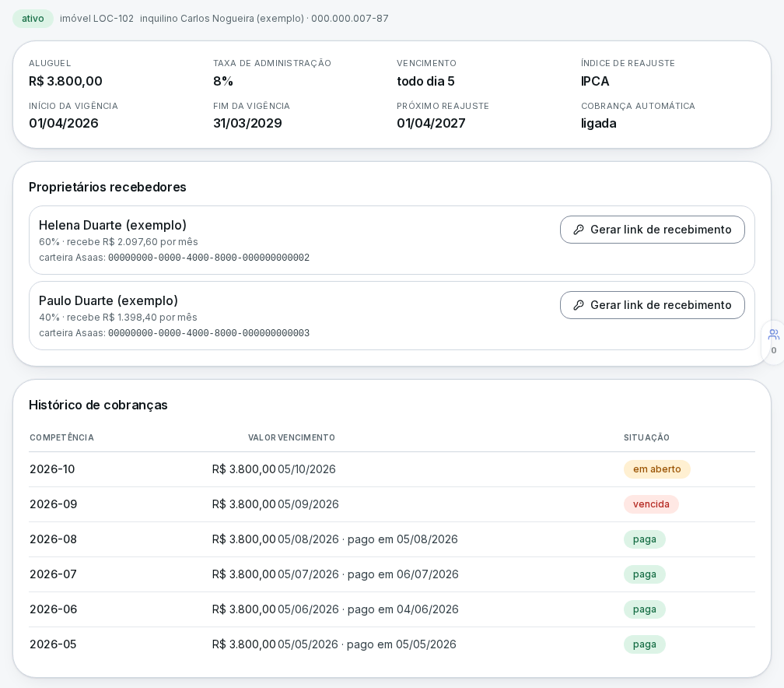The height and width of the screenshot is (688, 784).
Task: Select Paulo's Asaas wallet ID text
Action: click(208, 333)
